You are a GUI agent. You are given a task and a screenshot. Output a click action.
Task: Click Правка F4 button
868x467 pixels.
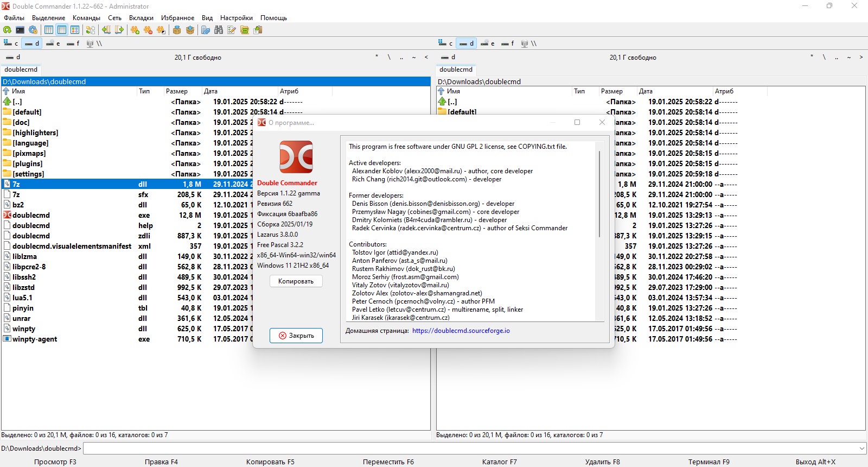click(161, 462)
